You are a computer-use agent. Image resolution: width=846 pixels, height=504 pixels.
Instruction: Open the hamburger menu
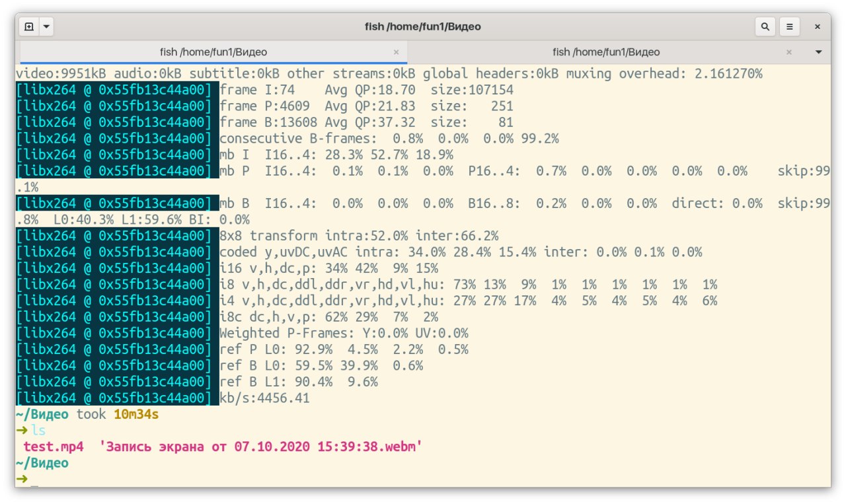click(789, 27)
